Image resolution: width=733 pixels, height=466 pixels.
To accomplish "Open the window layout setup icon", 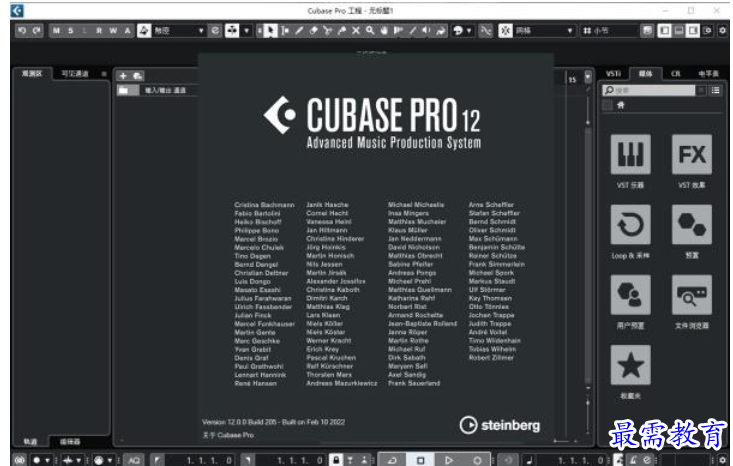I will (x=708, y=31).
